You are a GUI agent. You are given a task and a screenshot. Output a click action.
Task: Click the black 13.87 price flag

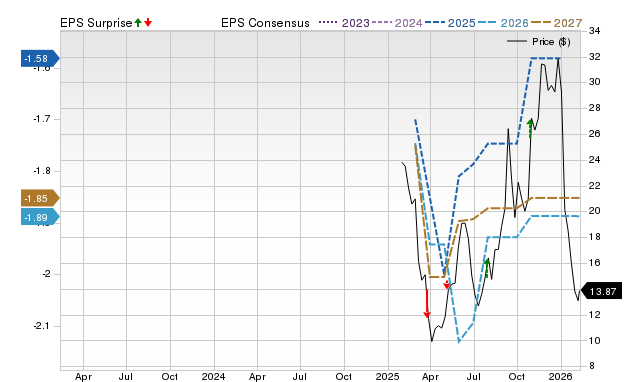601,291
